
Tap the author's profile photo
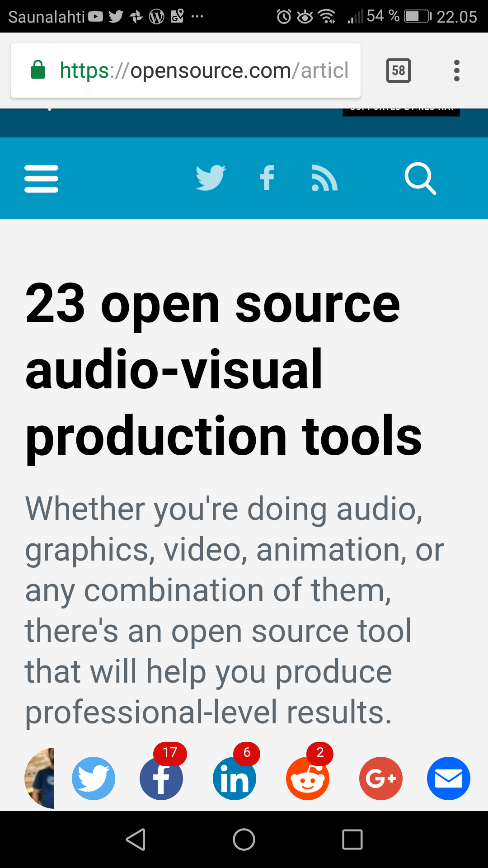40,778
